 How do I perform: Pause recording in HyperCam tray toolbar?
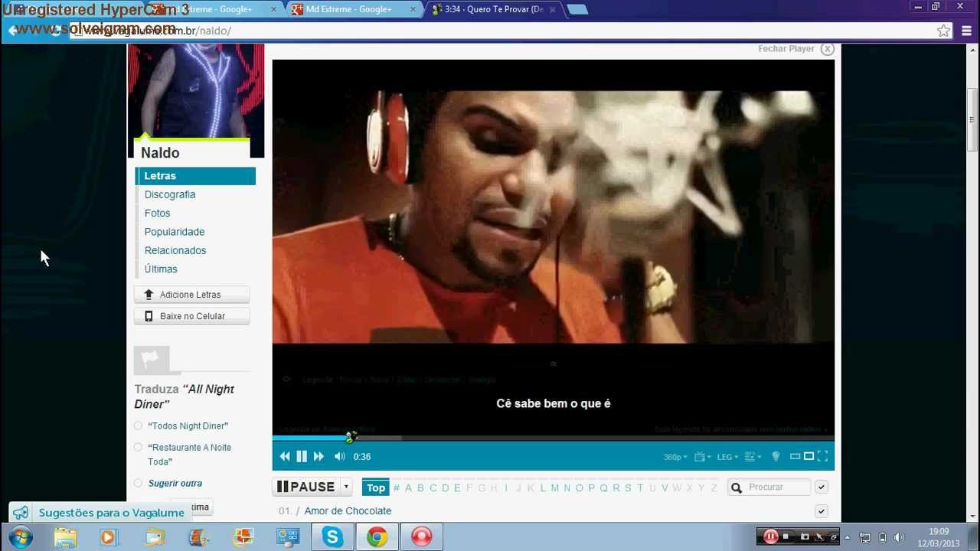[770, 537]
